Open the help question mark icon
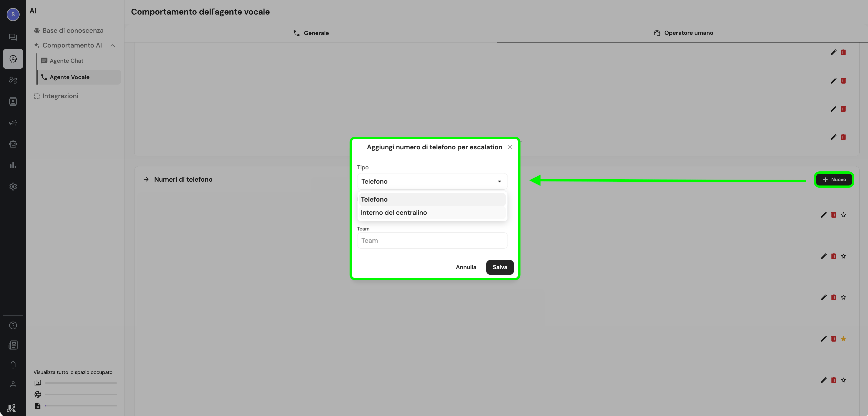868x416 pixels. pyautogui.click(x=13, y=326)
